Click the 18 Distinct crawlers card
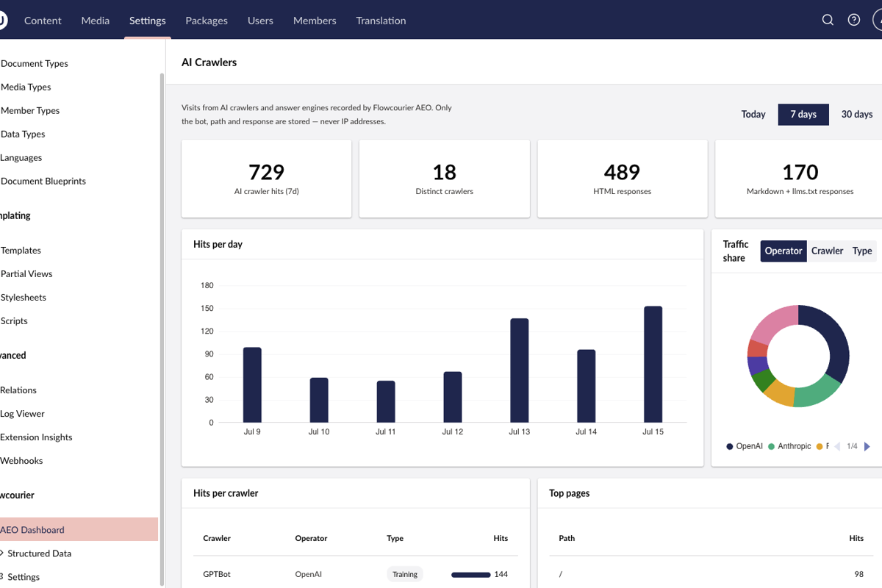The width and height of the screenshot is (882, 588). (x=444, y=179)
